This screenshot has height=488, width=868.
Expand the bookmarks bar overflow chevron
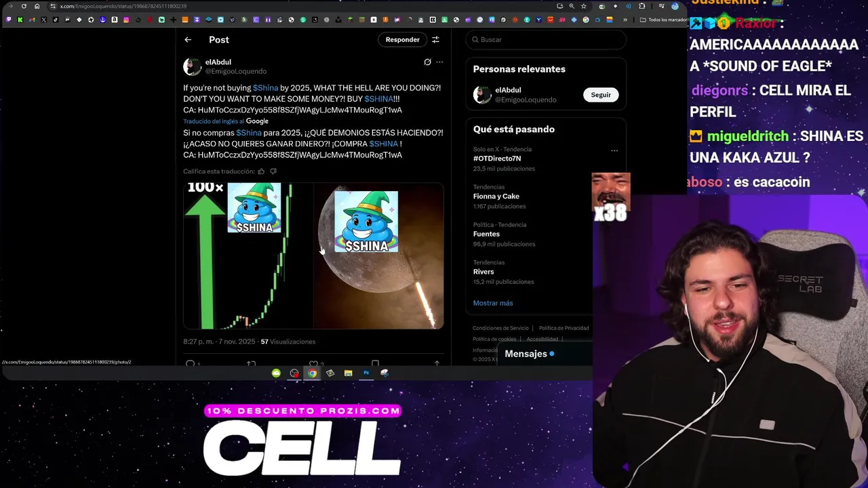[x=625, y=20]
